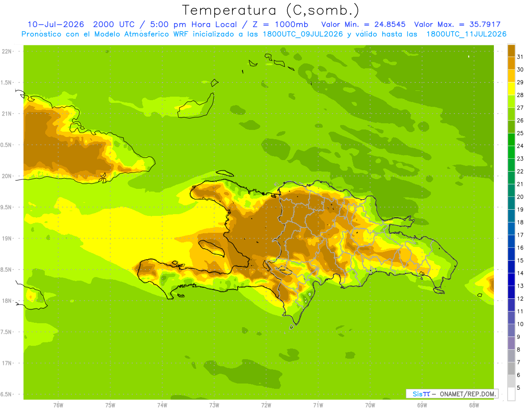Click latitude label "8.5N"
The width and height of the screenshot is (532, 411).
pyautogui.click(x=7, y=270)
